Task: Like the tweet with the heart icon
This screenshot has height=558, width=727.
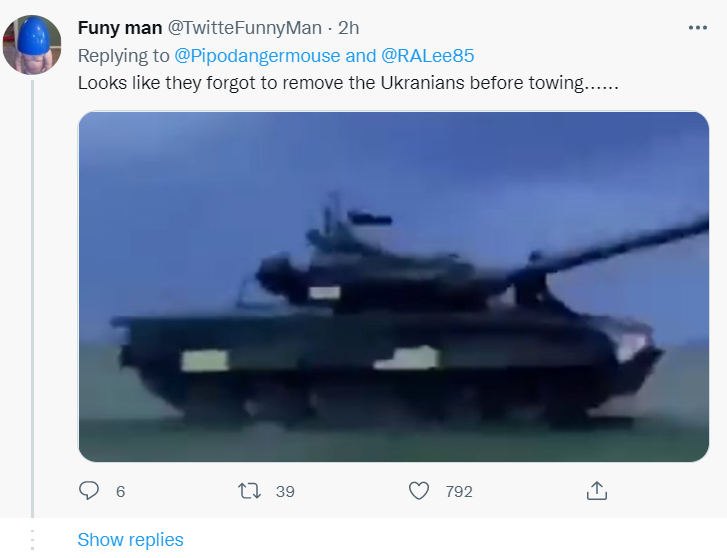Action: pos(420,491)
